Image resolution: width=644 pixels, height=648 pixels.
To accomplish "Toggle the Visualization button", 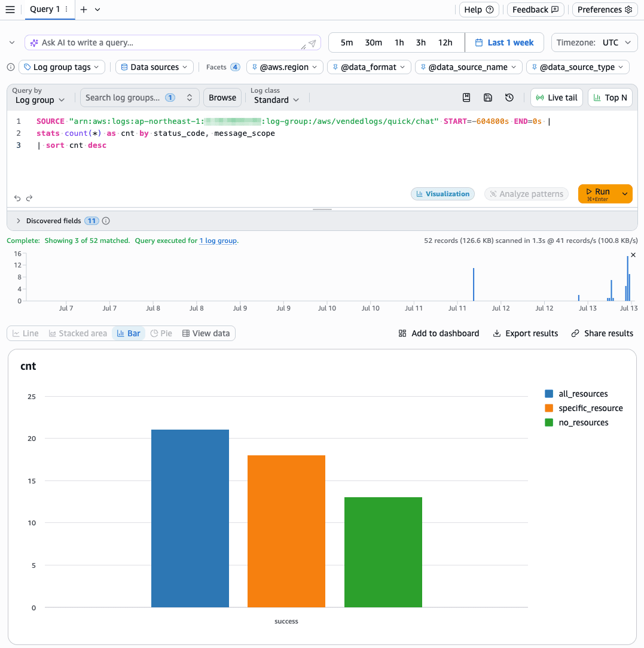I will pyautogui.click(x=443, y=194).
